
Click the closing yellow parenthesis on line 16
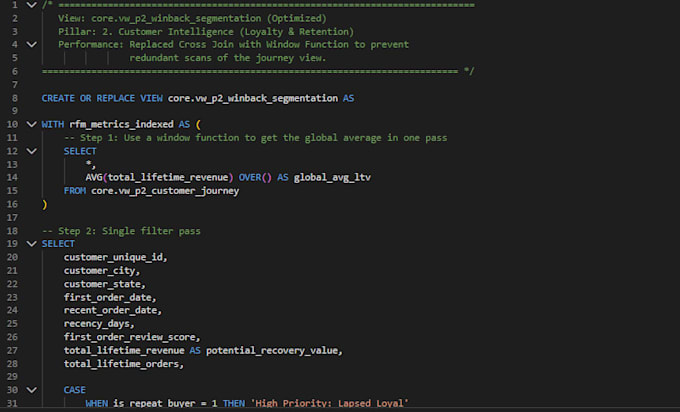tap(45, 204)
